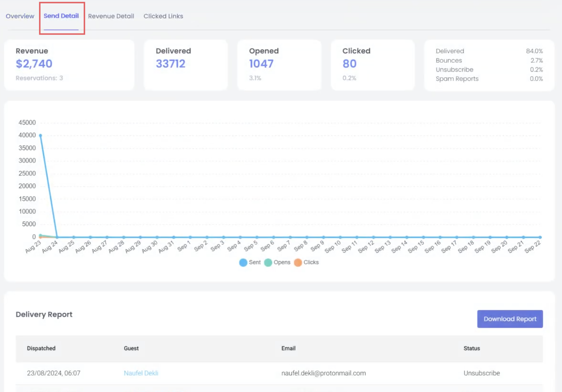562x392 pixels.
Task: Select the Send Detail tab
Action: click(x=61, y=16)
